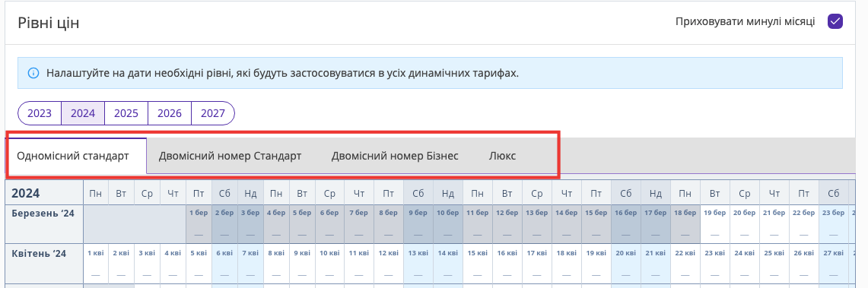The height and width of the screenshot is (288, 868).
Task: Select the '16 кві' day cell
Action: tap(507, 263)
